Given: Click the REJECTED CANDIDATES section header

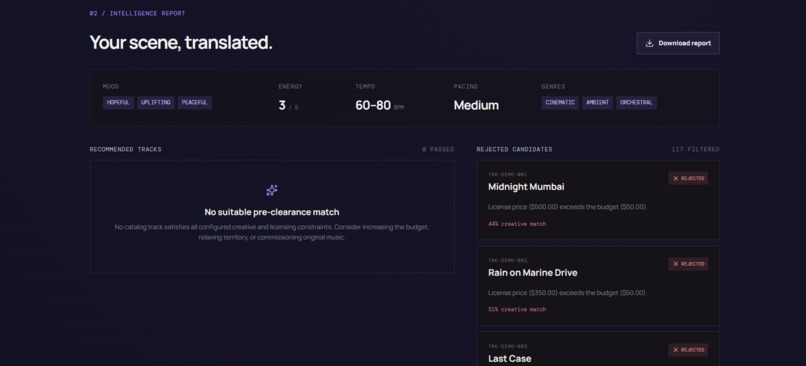Looking at the screenshot, I should click(x=514, y=150).
